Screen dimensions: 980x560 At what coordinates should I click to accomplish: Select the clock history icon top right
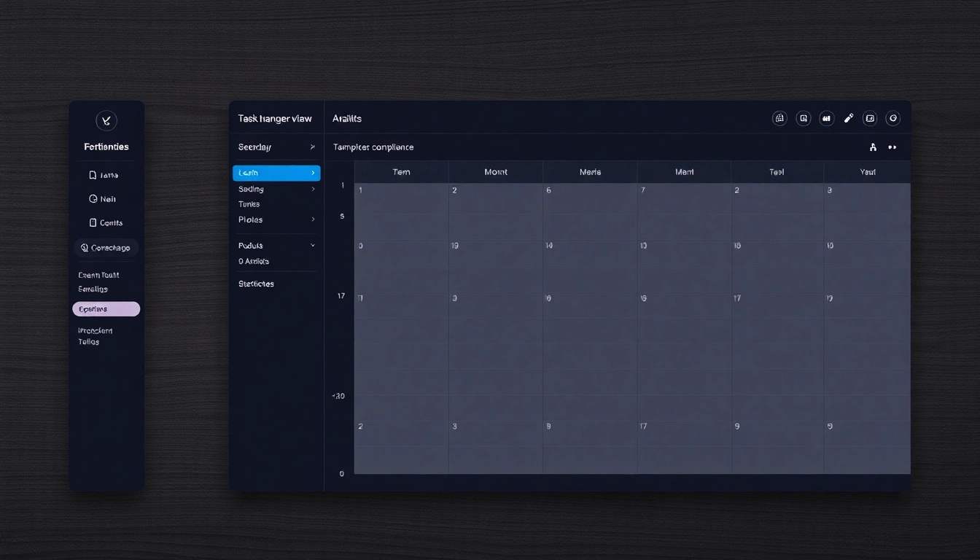coord(892,118)
